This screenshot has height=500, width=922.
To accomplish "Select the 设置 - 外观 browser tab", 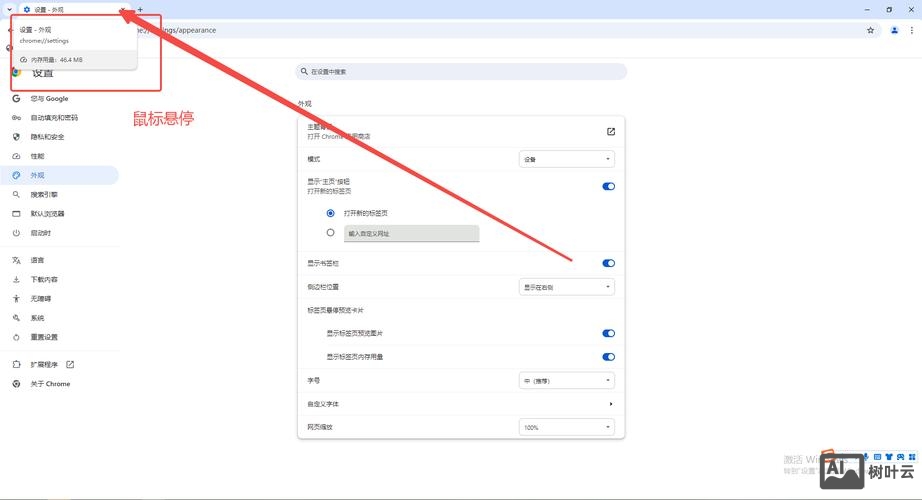I will [74, 9].
